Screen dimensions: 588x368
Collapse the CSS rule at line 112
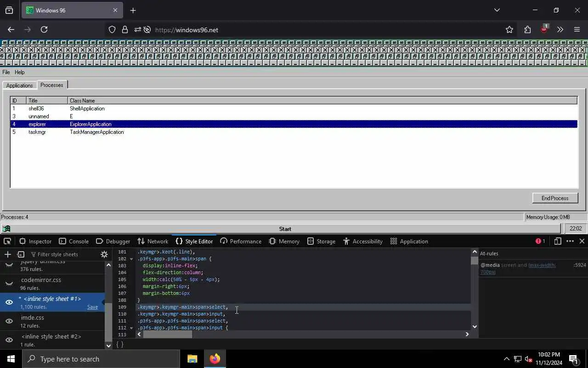pyautogui.click(x=131, y=328)
